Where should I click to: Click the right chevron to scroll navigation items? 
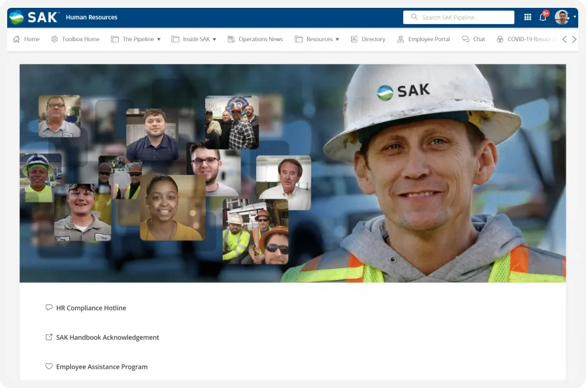click(x=575, y=39)
